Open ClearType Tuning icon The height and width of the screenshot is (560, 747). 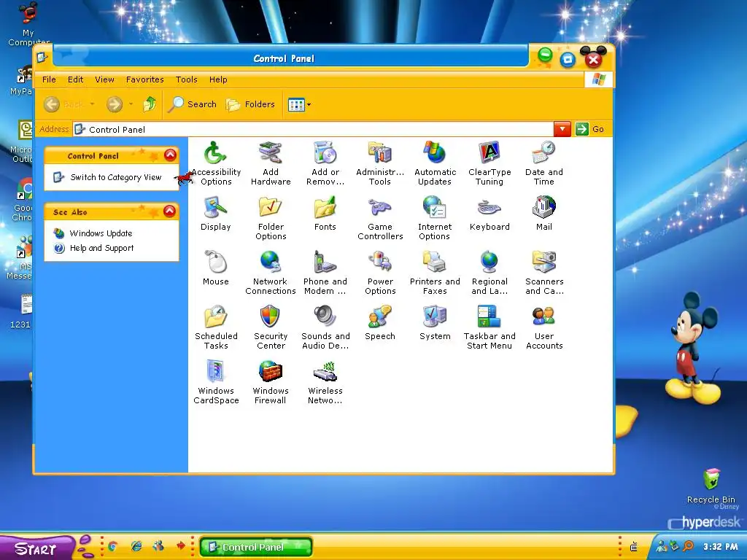(x=489, y=163)
